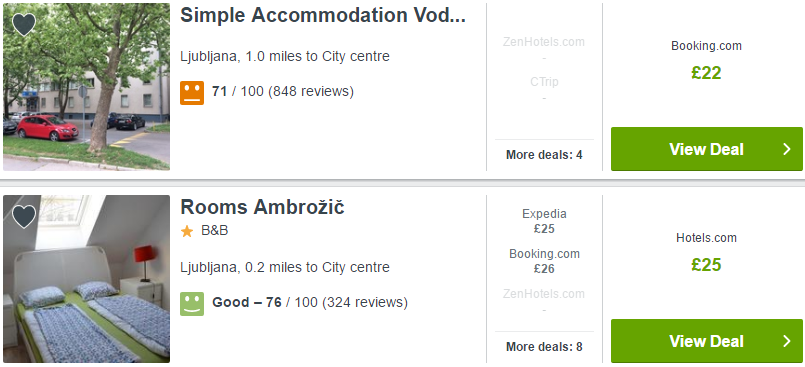
Task: Click arrow on Hotels.com View Deal button
Action: pos(787,341)
